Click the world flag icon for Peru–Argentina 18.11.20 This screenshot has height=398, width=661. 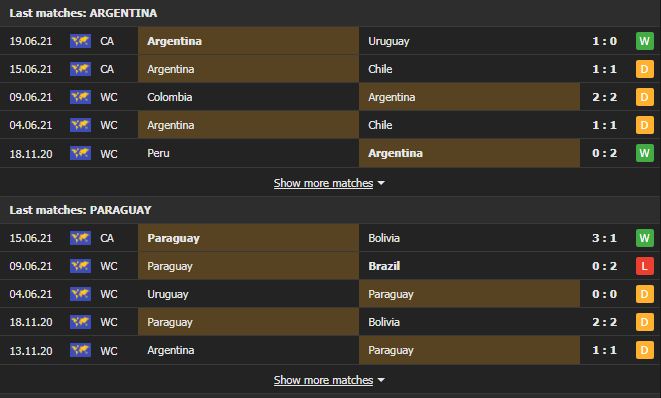coord(80,153)
